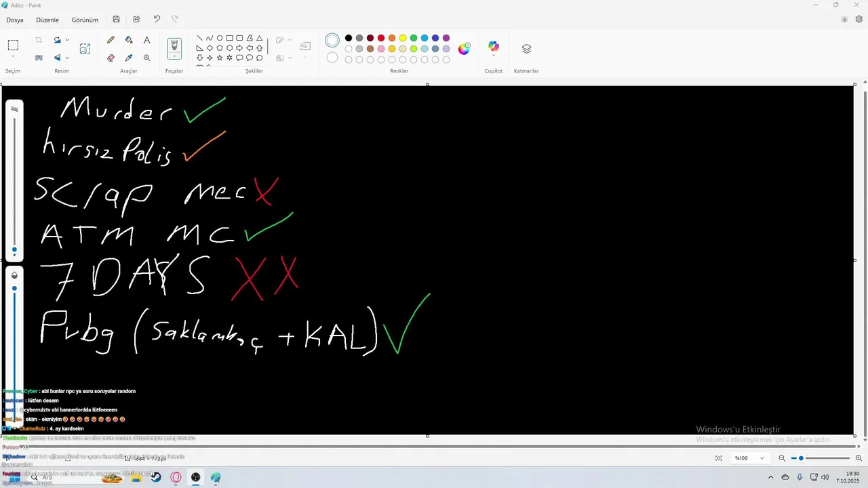Select the Color picker eyedropper tool
The width and height of the screenshot is (868, 488).
pyautogui.click(x=129, y=58)
